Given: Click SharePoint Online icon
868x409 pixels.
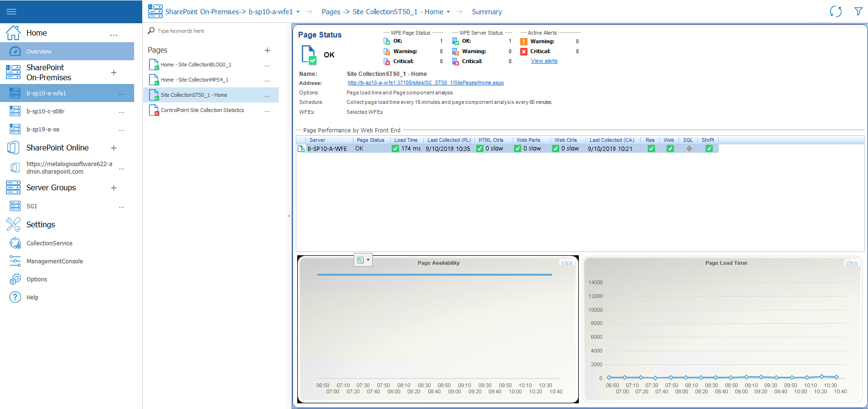Looking at the screenshot, I should click(13, 148).
